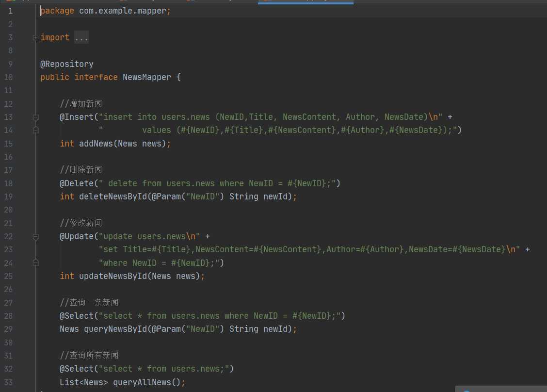Click the int keyword on line 15

pos(66,144)
